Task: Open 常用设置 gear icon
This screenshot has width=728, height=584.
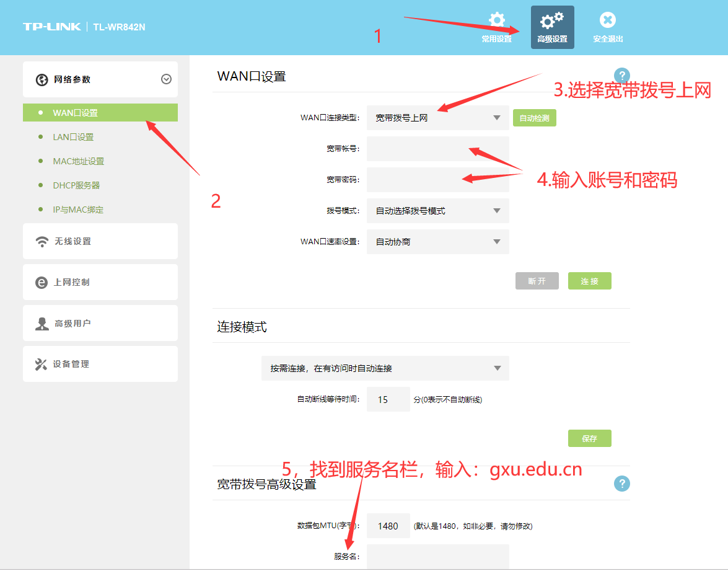Action: point(496,21)
